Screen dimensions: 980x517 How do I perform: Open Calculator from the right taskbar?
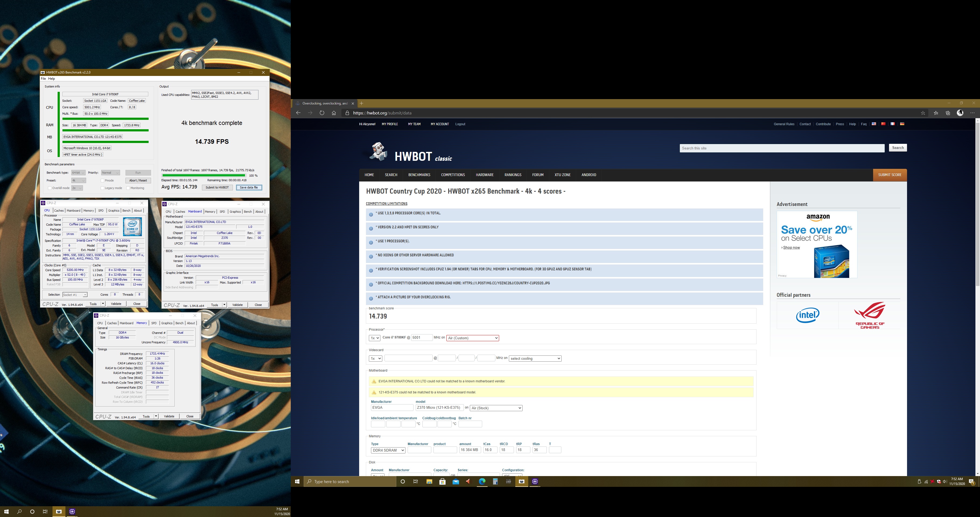pyautogui.click(x=495, y=481)
